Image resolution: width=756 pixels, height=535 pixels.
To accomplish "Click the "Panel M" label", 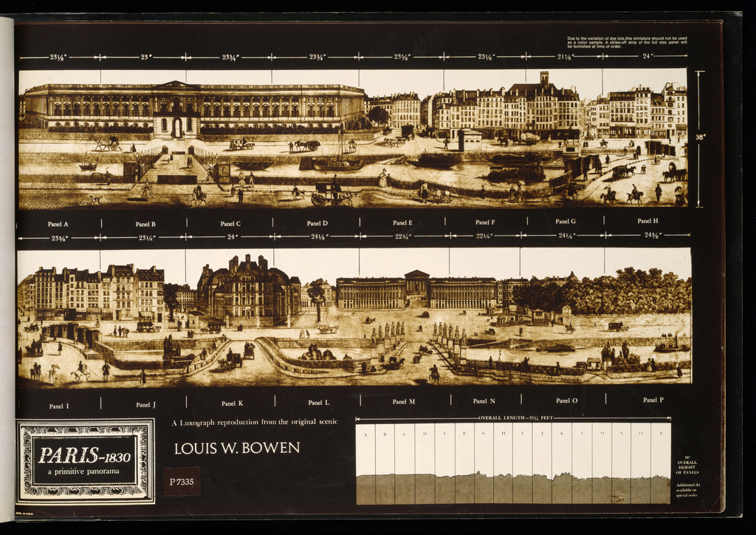I will [x=404, y=401].
